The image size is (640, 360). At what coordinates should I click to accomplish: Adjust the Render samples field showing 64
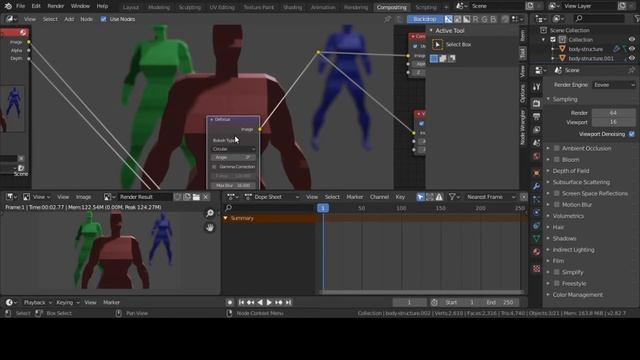[x=613, y=113]
